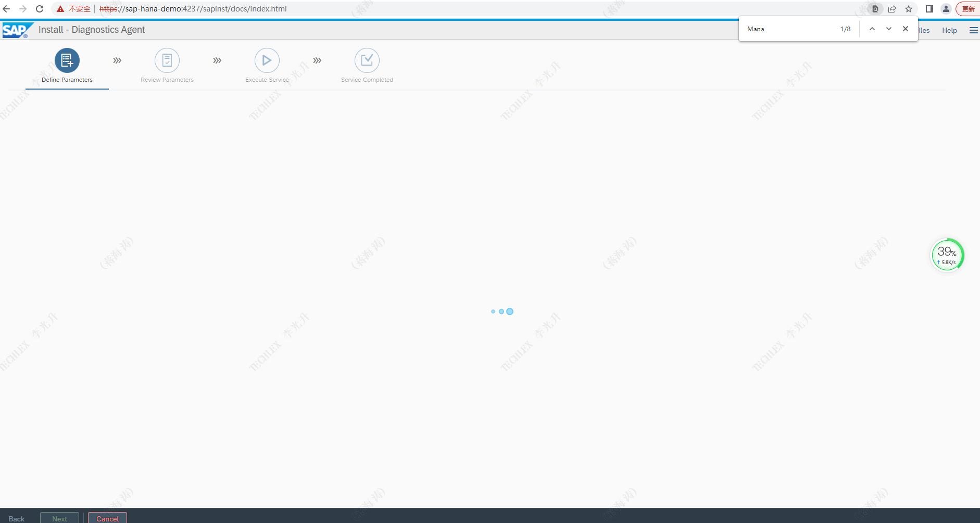Jump to previous find result

coord(872,29)
